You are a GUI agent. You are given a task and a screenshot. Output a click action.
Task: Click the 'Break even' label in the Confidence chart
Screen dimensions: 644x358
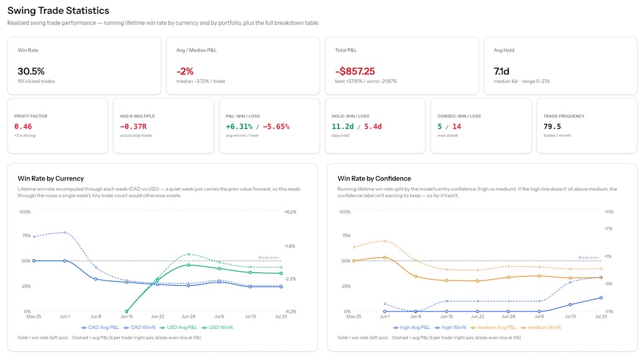(589, 257)
